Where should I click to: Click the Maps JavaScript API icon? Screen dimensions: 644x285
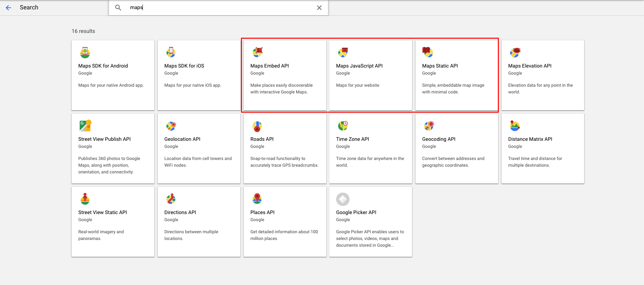point(343,52)
